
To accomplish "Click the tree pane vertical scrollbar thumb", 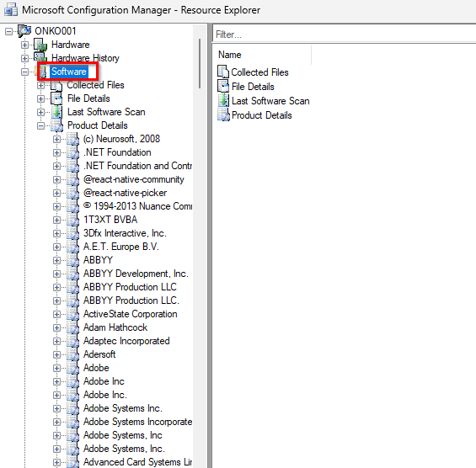I will pyautogui.click(x=200, y=63).
